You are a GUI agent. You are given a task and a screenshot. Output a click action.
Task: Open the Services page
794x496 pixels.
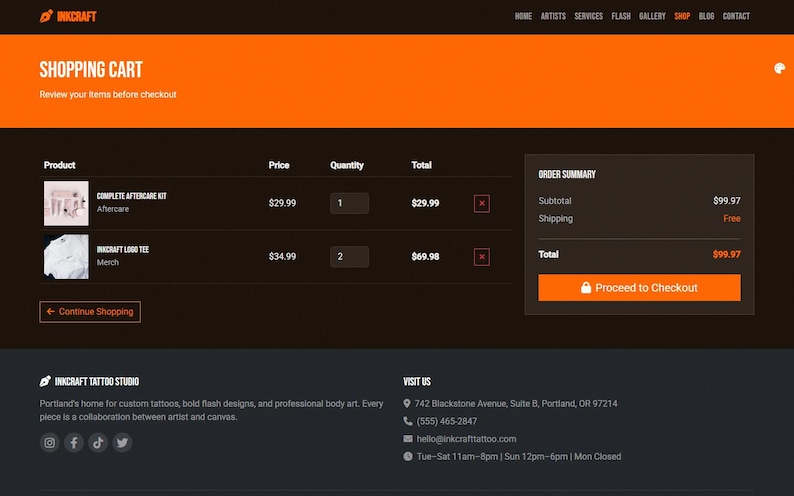[x=588, y=16]
